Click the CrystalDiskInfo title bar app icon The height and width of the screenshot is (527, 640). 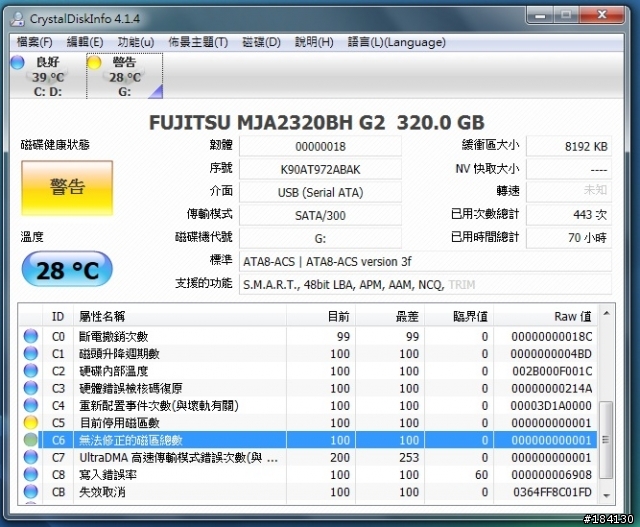(16, 15)
